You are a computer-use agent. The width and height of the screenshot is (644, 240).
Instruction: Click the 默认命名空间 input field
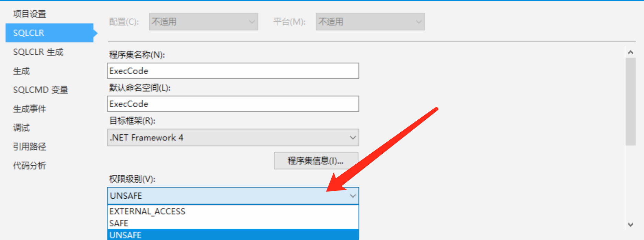point(233,104)
